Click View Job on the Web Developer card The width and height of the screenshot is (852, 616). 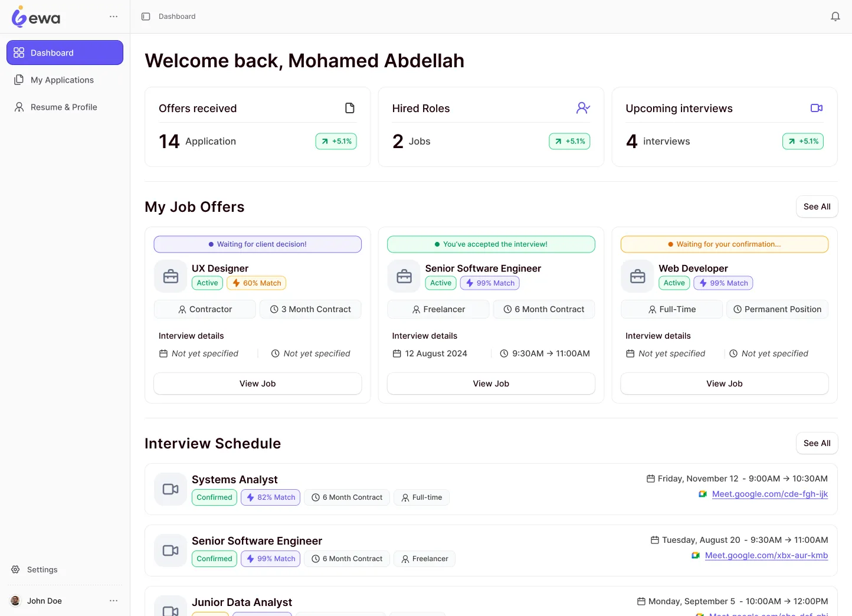725,384
